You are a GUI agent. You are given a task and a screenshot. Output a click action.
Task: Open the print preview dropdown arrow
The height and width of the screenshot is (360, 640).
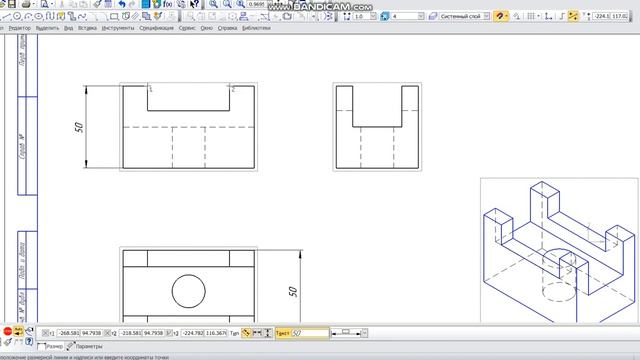tap(52, 4)
